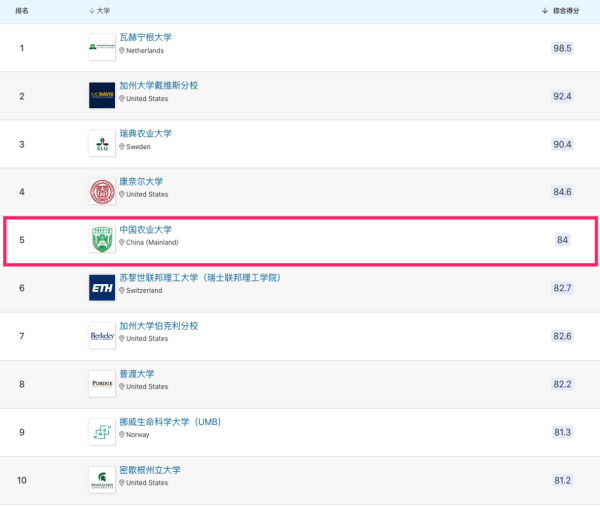The width and height of the screenshot is (600, 507).
Task: Open the 瓦赫宁根大学 link
Action: pos(145,37)
